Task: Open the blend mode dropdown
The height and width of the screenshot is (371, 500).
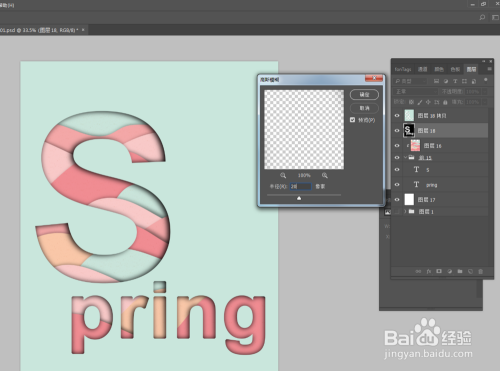Action: [x=415, y=91]
